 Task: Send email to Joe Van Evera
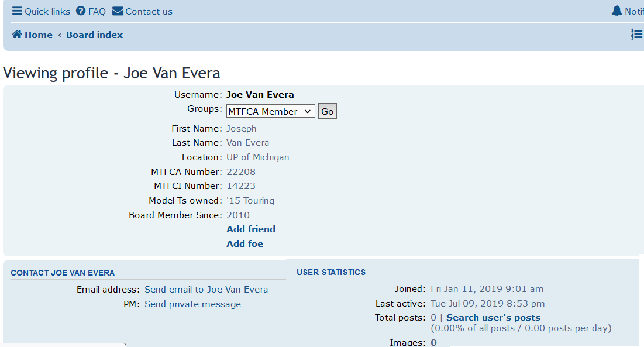pos(206,290)
